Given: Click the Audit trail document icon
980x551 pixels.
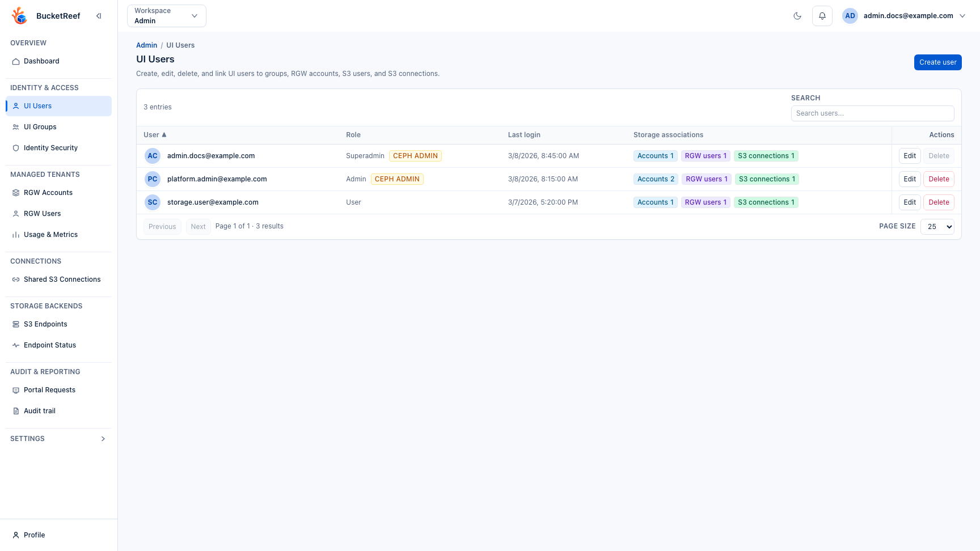Looking at the screenshot, I should pyautogui.click(x=16, y=411).
